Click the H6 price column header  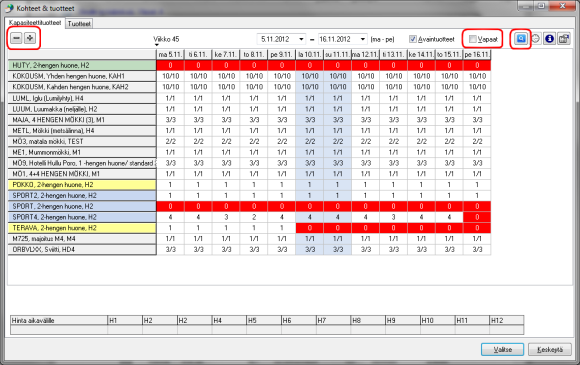pos(299,320)
